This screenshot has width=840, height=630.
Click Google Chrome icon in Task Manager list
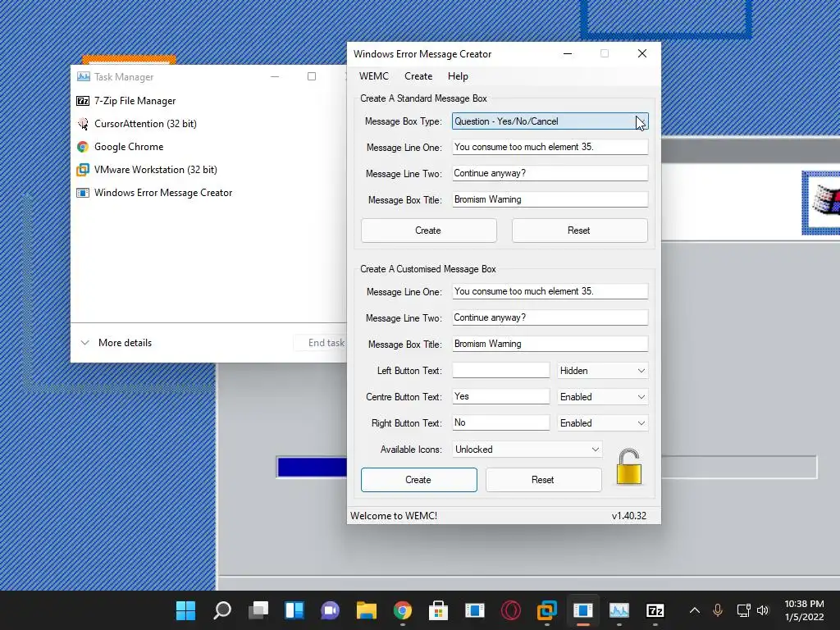[x=83, y=147]
